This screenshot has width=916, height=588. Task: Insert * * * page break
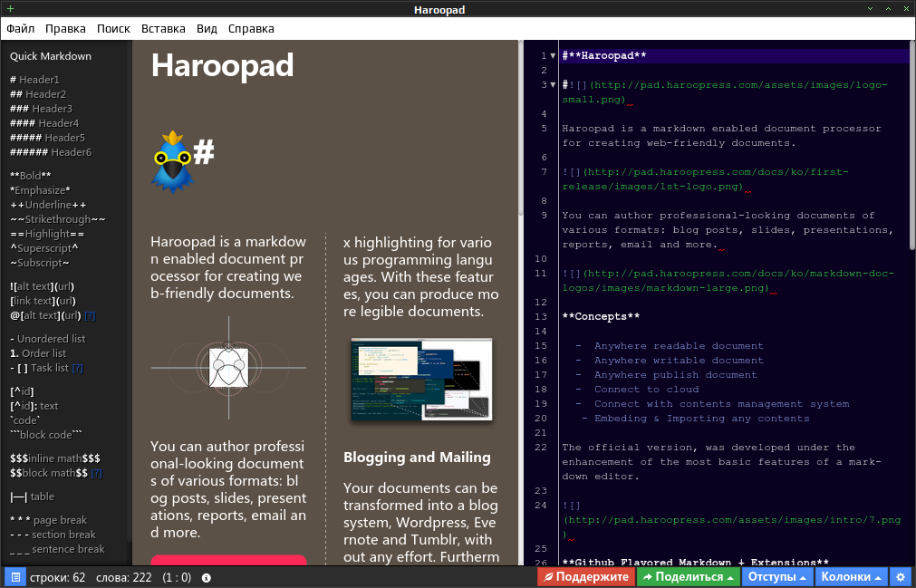48,520
